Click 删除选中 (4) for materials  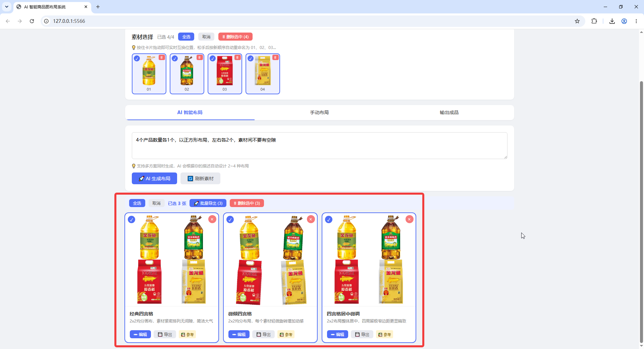coord(235,37)
